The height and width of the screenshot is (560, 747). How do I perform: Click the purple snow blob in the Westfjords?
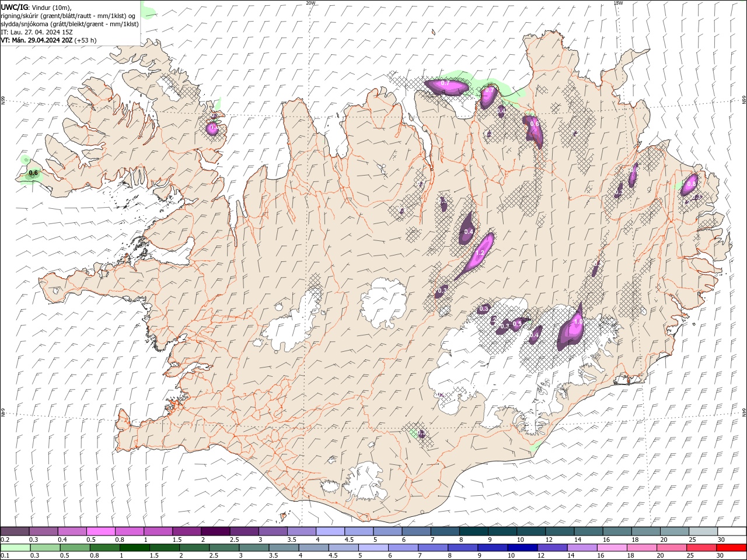coord(213,128)
